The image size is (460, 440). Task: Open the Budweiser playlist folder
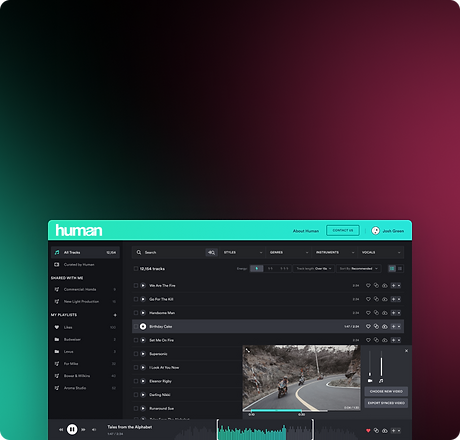pos(85,339)
